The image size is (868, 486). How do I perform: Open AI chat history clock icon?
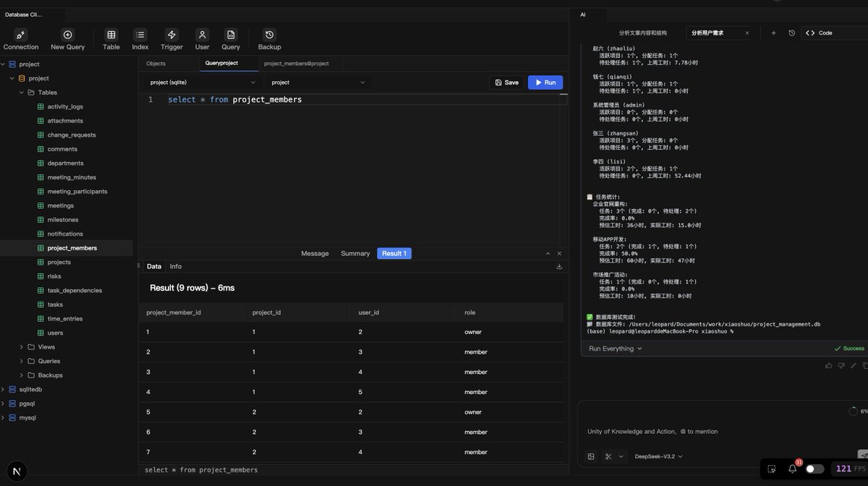coord(791,33)
